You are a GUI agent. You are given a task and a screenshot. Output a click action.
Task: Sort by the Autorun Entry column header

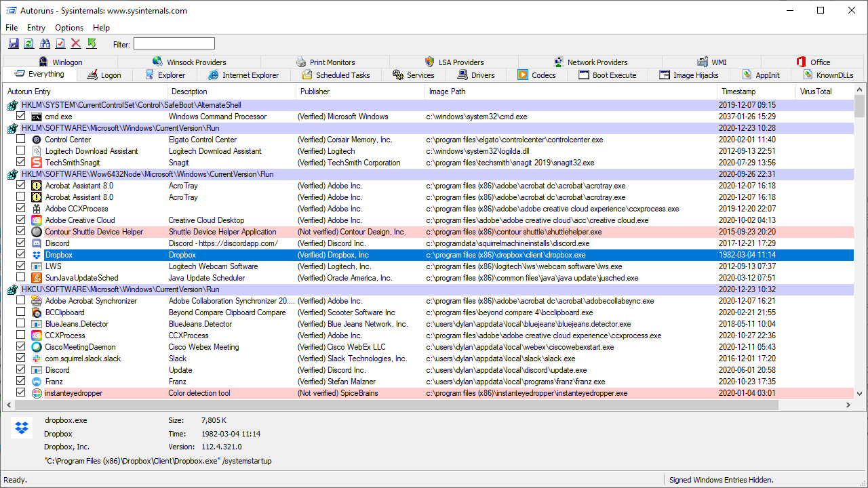point(84,91)
